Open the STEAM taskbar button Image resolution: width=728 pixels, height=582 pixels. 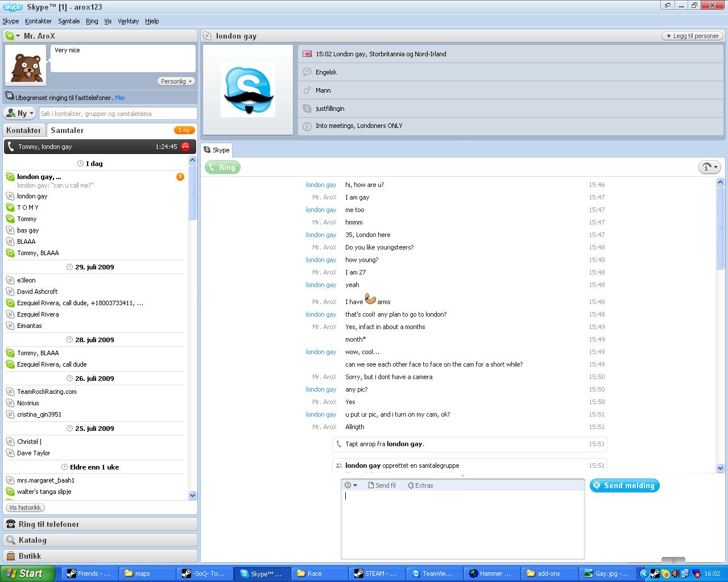[376, 573]
